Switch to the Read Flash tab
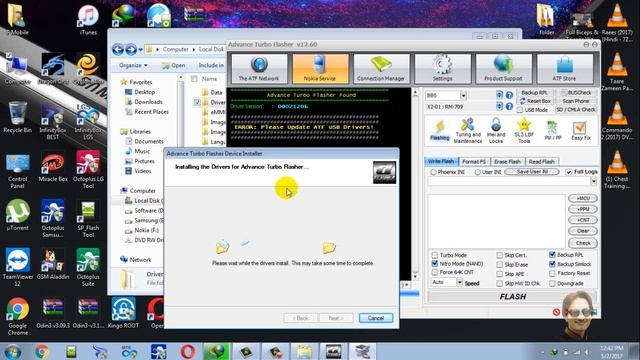 pyautogui.click(x=542, y=162)
